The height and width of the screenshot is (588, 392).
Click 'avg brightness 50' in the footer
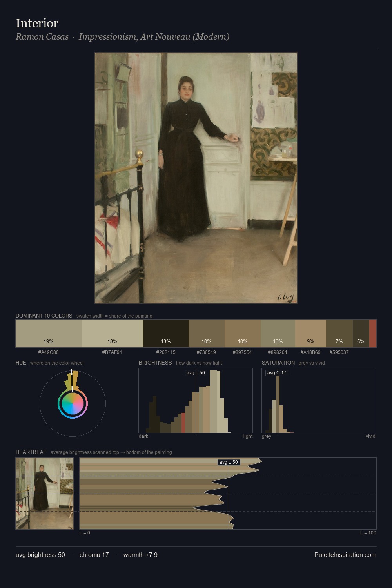[40, 555]
